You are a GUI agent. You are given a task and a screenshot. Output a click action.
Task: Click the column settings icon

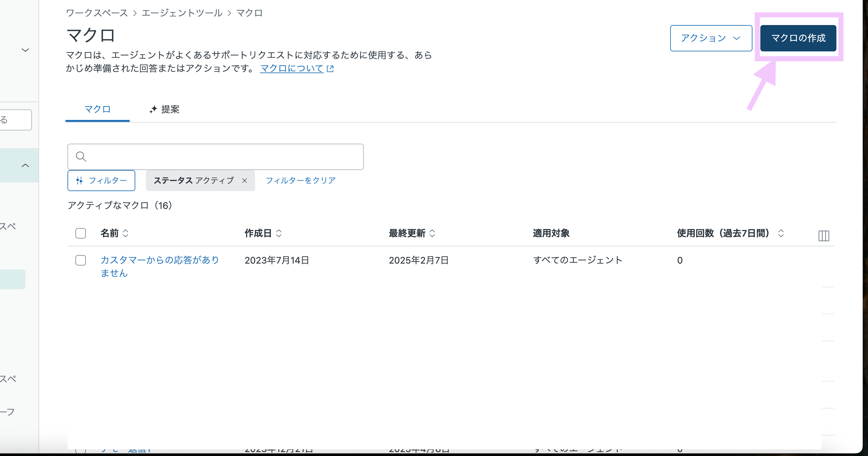coord(824,236)
